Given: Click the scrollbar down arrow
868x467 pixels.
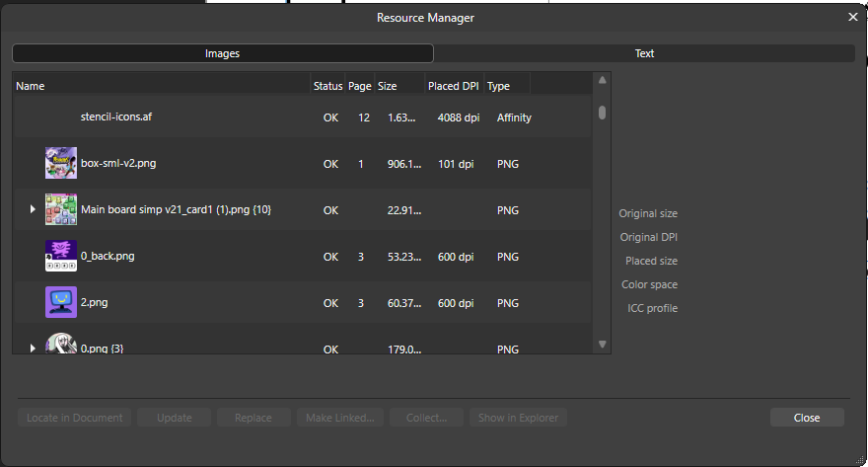Looking at the screenshot, I should click(x=603, y=345).
